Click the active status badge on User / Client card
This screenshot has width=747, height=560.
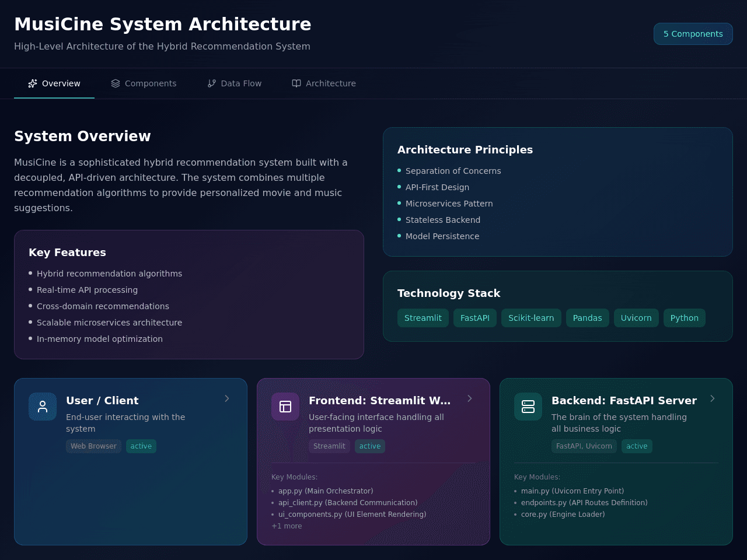(141, 446)
